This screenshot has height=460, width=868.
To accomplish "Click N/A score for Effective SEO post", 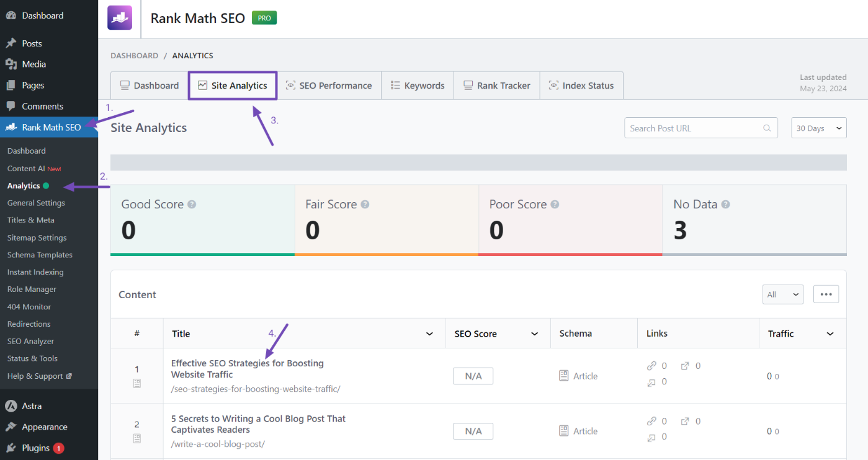I will [473, 376].
